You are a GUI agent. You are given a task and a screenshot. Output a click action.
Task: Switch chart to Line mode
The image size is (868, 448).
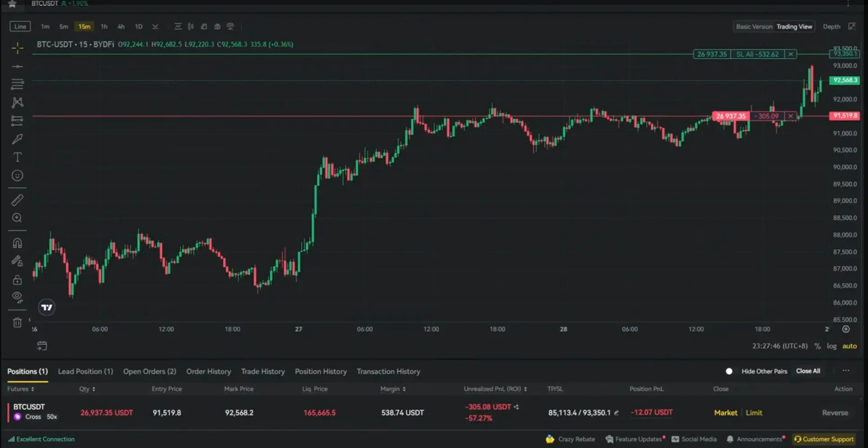[x=20, y=26]
